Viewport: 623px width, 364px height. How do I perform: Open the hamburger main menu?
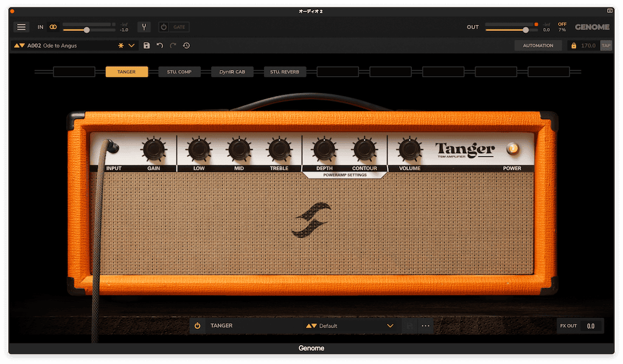[x=21, y=27]
